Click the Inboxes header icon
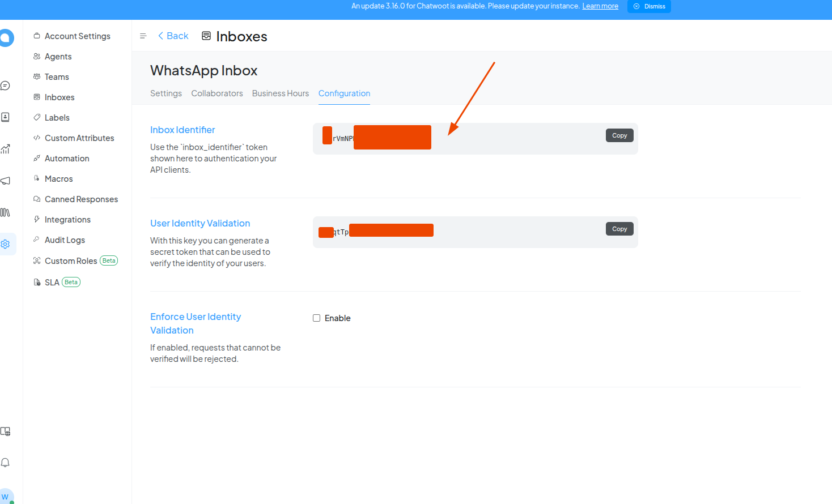The image size is (832, 504). point(206,36)
